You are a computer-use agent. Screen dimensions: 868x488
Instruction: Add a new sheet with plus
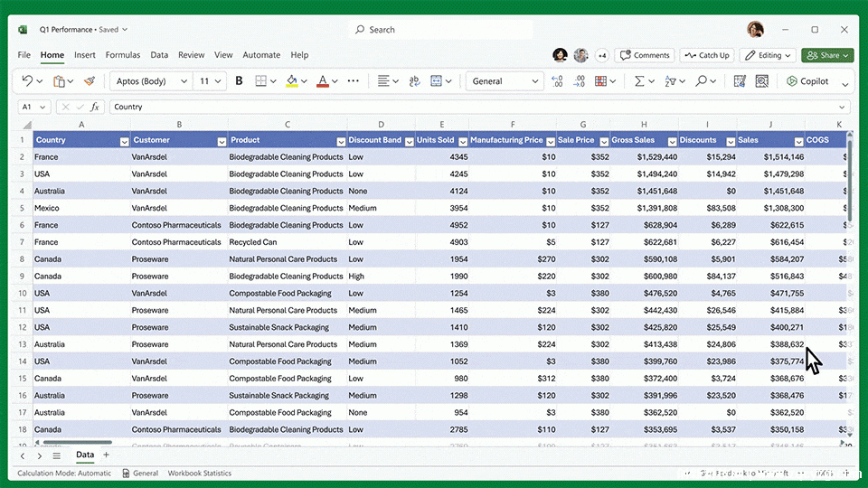tap(107, 455)
